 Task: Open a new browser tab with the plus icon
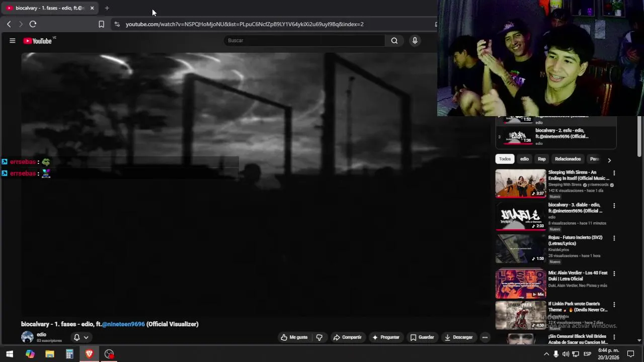pos(107,8)
